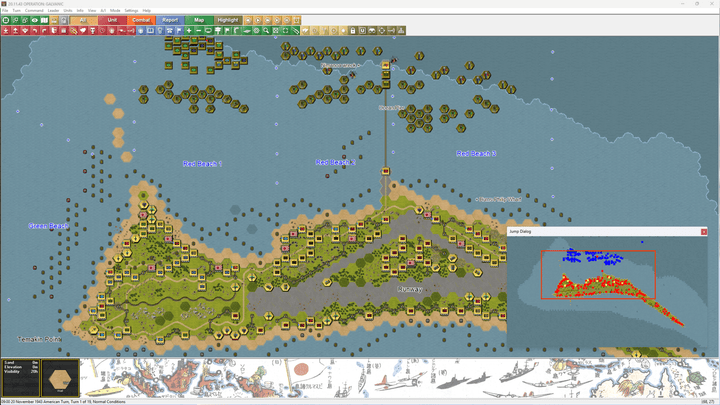The width and height of the screenshot is (720, 405).
Task: Click the signpost icon in green toolbar
Action: tap(218, 31)
